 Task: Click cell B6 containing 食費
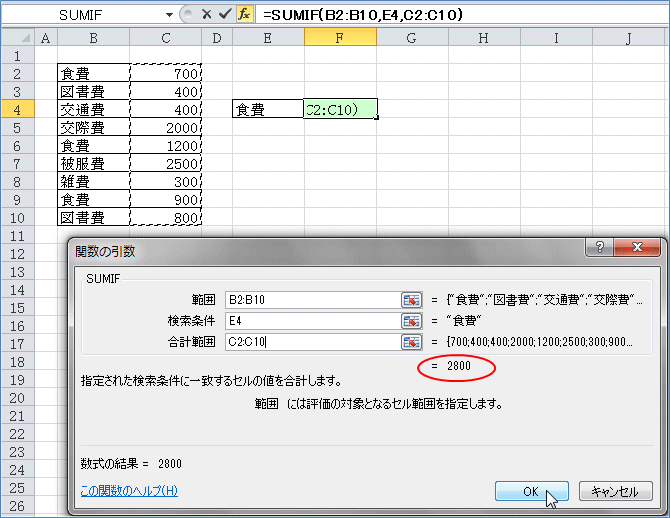pos(94,146)
